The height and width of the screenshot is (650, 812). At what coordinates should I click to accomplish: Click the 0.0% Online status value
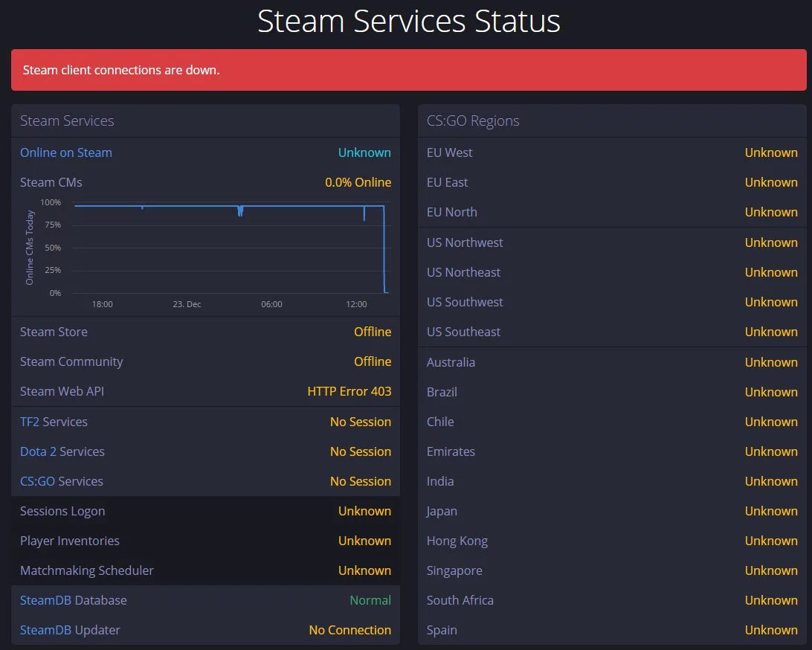[x=358, y=182]
